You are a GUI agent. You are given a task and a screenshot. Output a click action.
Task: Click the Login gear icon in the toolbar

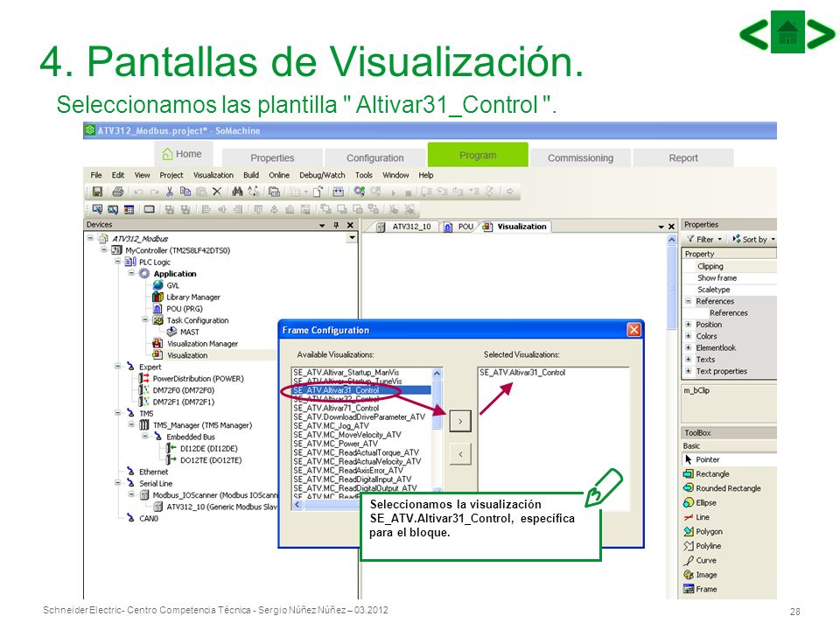pos(359,192)
